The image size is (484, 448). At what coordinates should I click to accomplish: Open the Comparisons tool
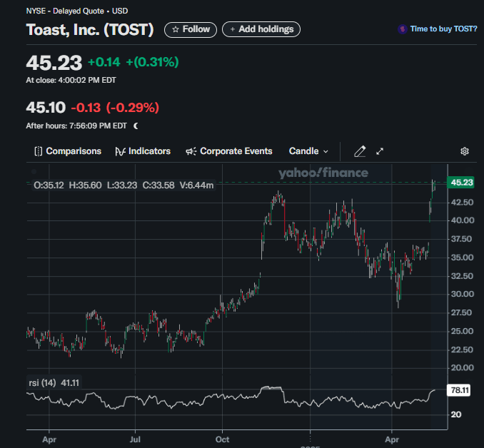[68, 151]
